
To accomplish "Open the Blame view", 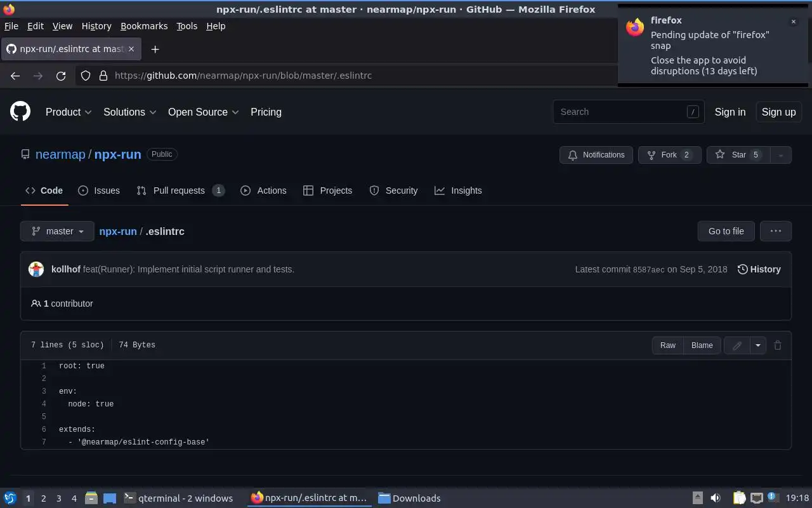I will tap(702, 345).
